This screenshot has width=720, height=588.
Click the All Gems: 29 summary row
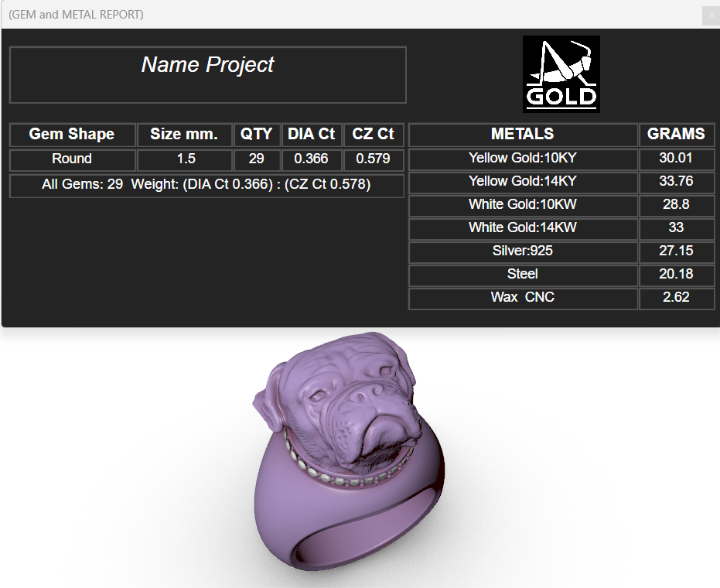coord(206,185)
